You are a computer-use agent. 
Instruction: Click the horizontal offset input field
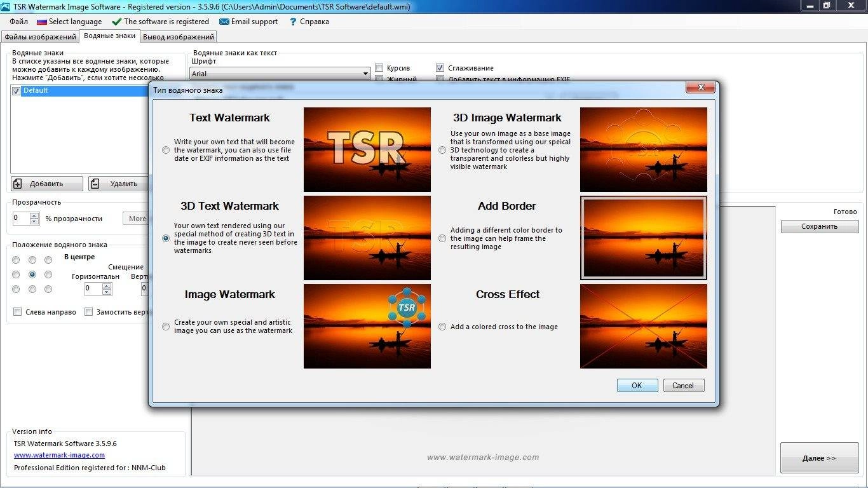(x=93, y=289)
